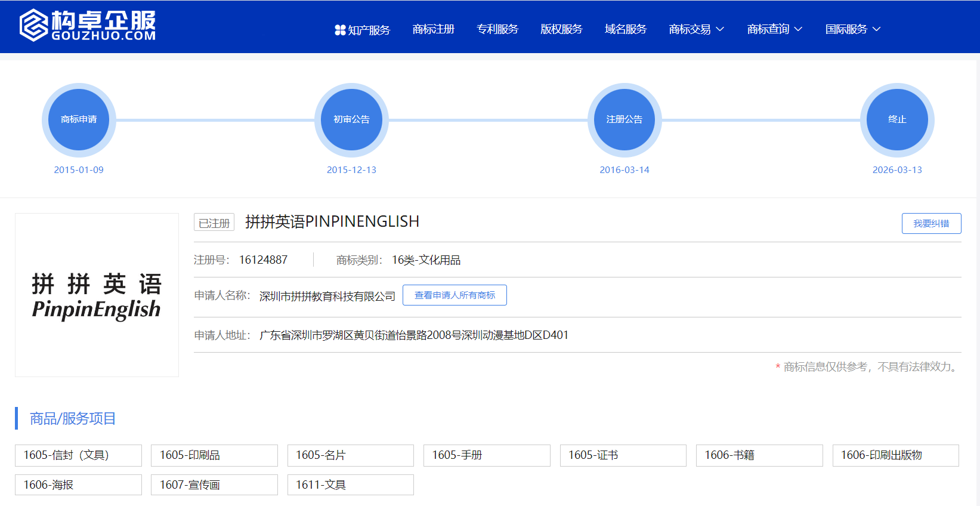This screenshot has height=506, width=980.
Task: Click the 初审公告 timeline circle
Action: (351, 120)
